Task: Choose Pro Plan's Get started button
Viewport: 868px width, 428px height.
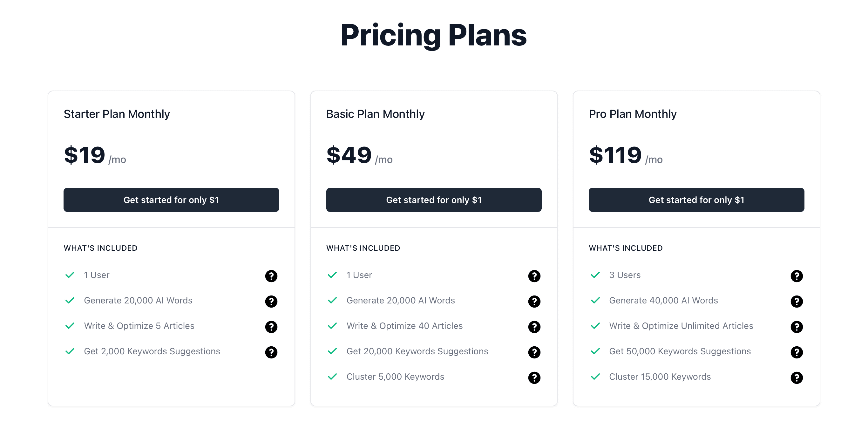Action: (x=696, y=200)
